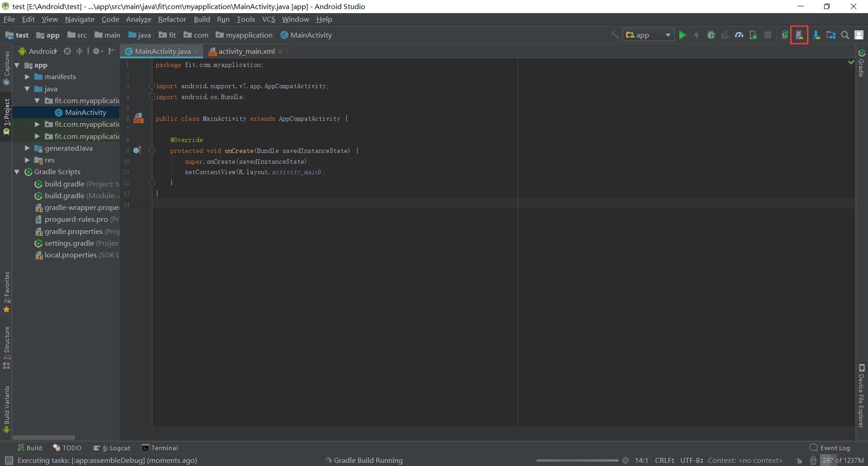Image resolution: width=868 pixels, height=466 pixels.
Task: Toggle the Device File Explorer panel
Action: pyautogui.click(x=862, y=396)
